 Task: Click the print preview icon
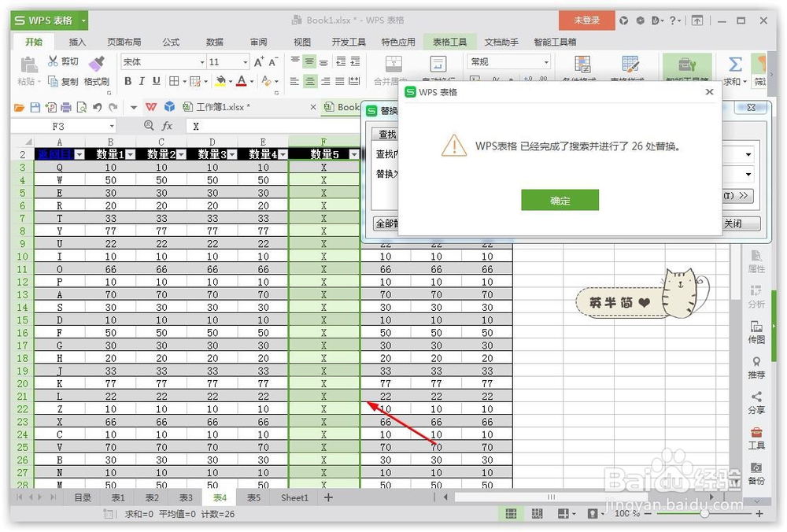click(82, 107)
